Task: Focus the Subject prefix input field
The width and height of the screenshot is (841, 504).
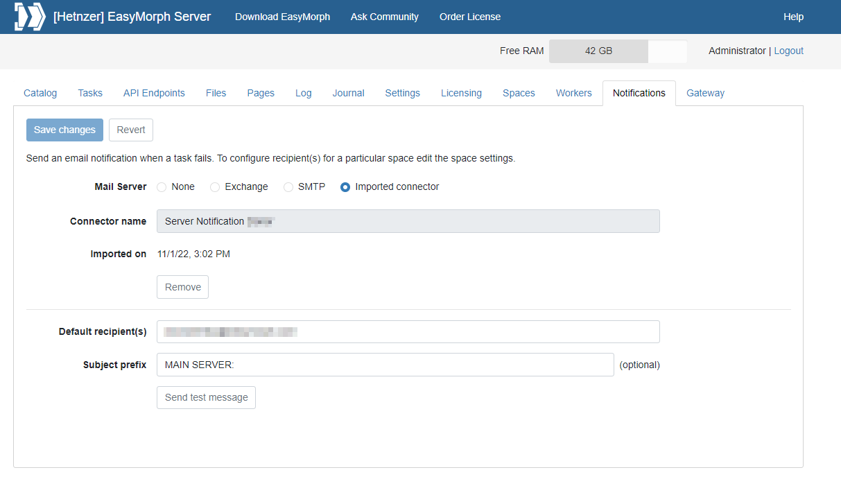Action: pyautogui.click(x=385, y=365)
